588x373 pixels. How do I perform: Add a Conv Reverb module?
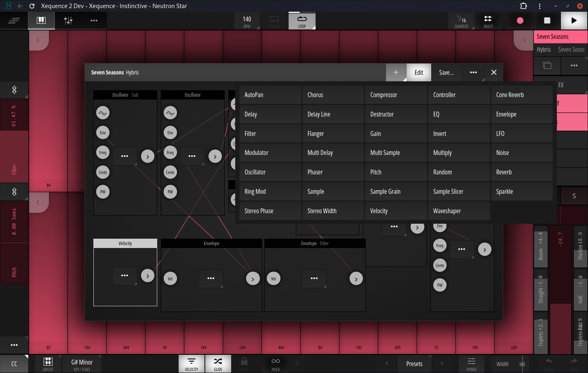521,95
